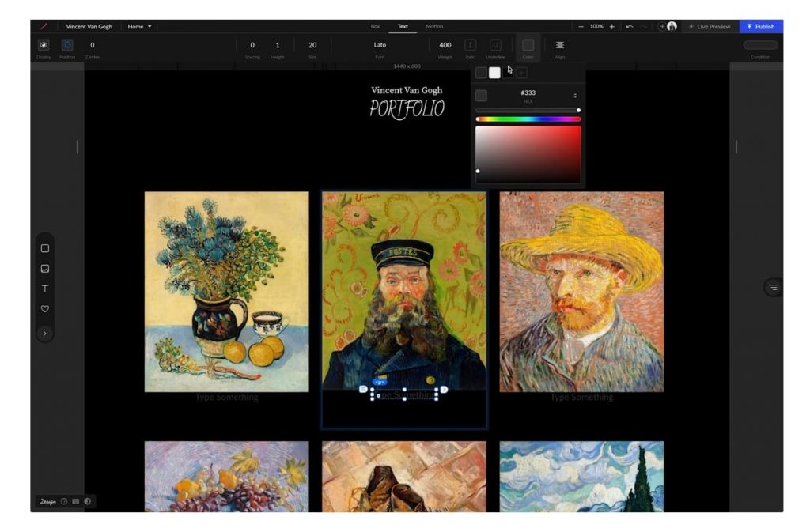810x532 pixels.
Task: Click the Condition field in toolbar
Action: pos(760,45)
